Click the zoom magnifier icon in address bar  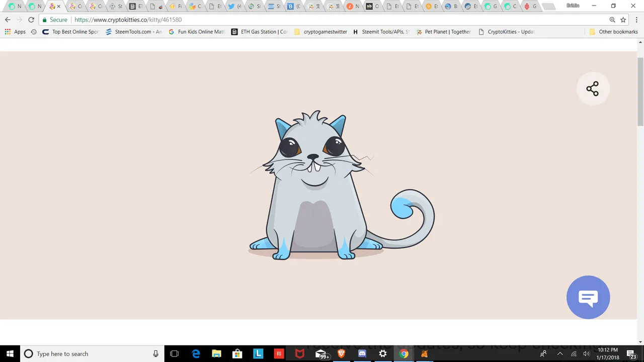pos(612,20)
